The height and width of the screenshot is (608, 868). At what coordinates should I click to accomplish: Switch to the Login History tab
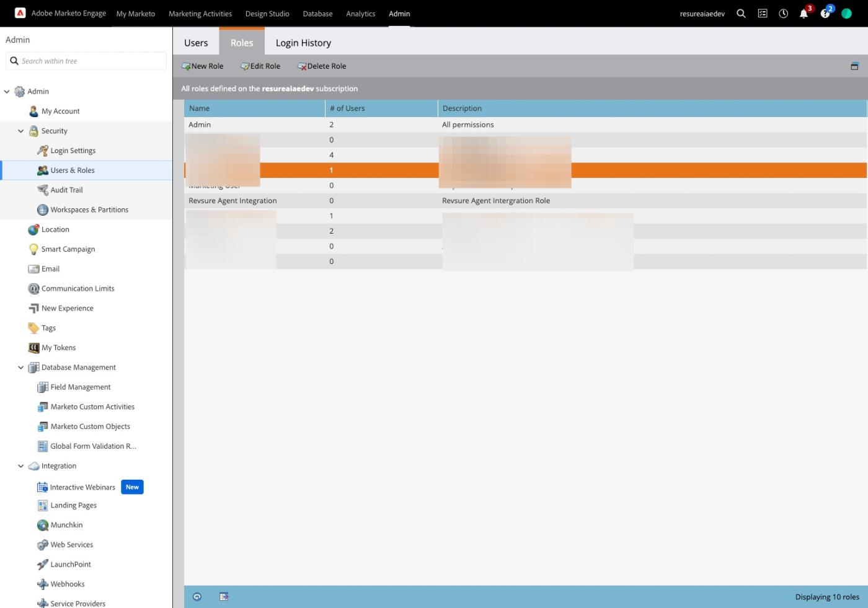click(303, 43)
